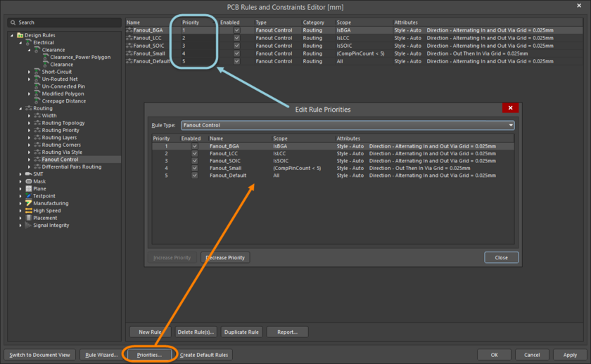Select Fanout Control in the rules tree

click(x=60, y=160)
